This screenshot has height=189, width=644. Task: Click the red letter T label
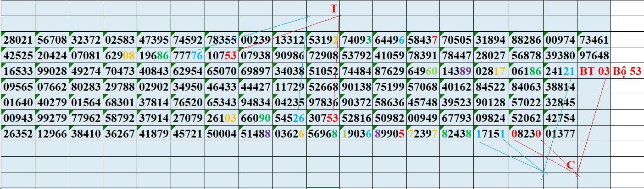point(333,9)
